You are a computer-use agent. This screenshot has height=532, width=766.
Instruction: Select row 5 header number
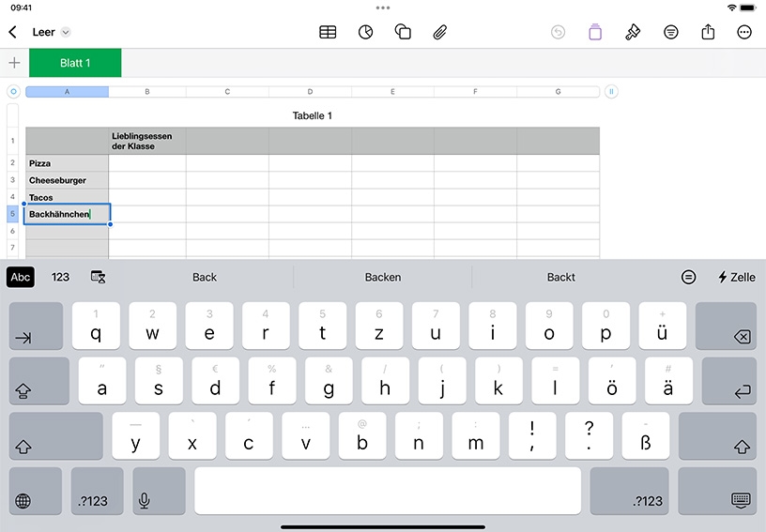[13, 214]
